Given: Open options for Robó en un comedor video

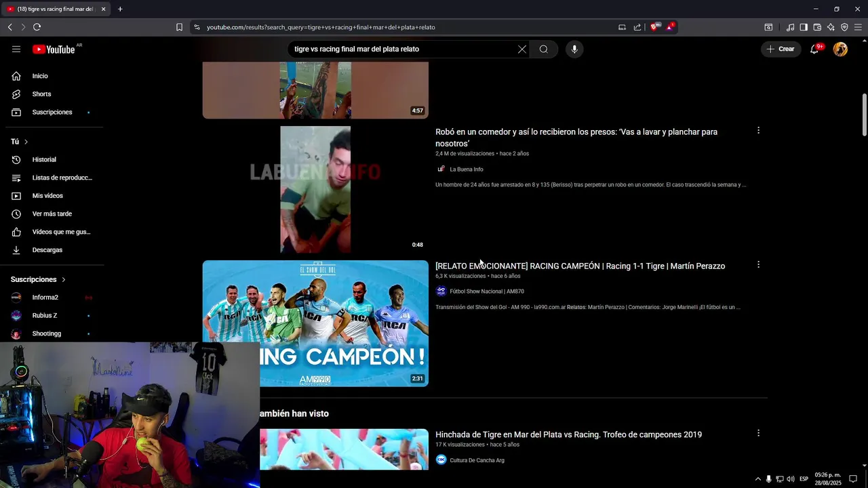Looking at the screenshot, I should [758, 130].
